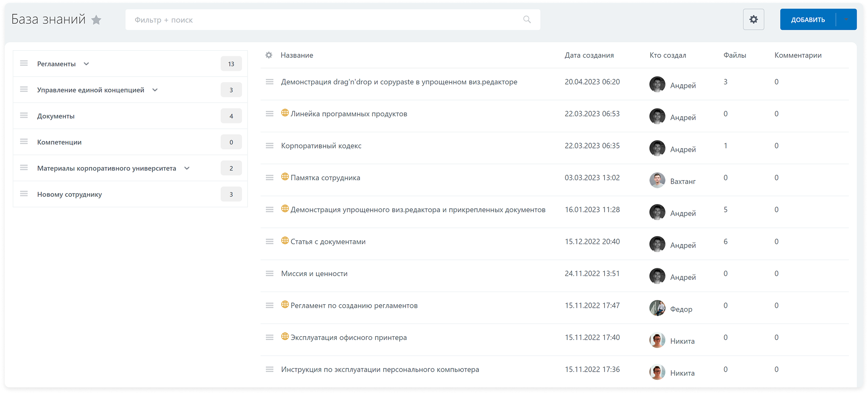Click row handle for Эксплуатация офисного принтера
Viewport: 868px width, 394px height.
[x=269, y=338]
